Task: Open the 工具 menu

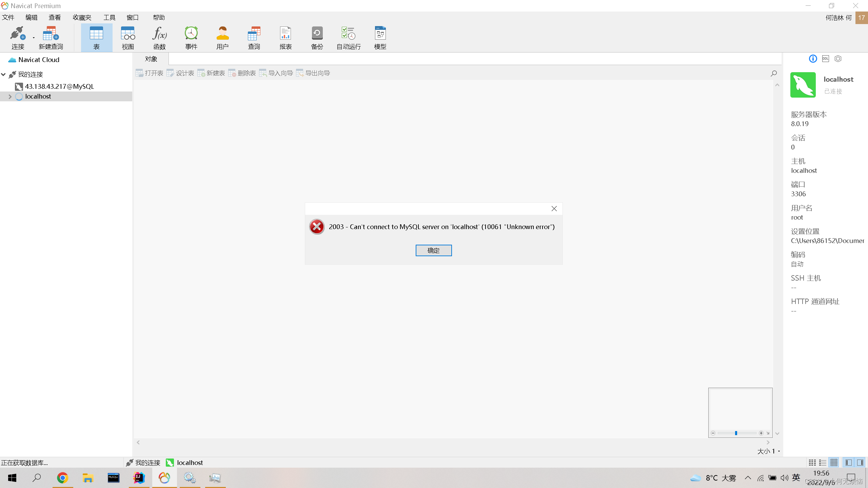Action: (x=109, y=17)
